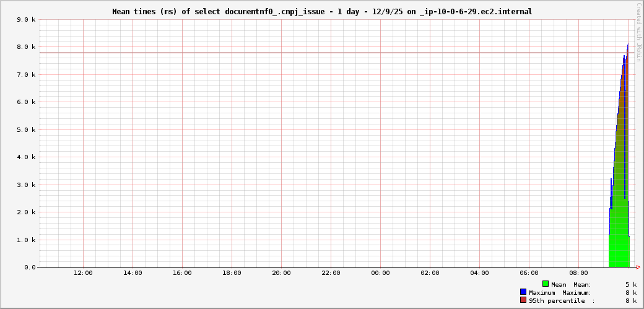Click the 18:00 x-axis time label
The image size is (644, 309).
pos(232,273)
